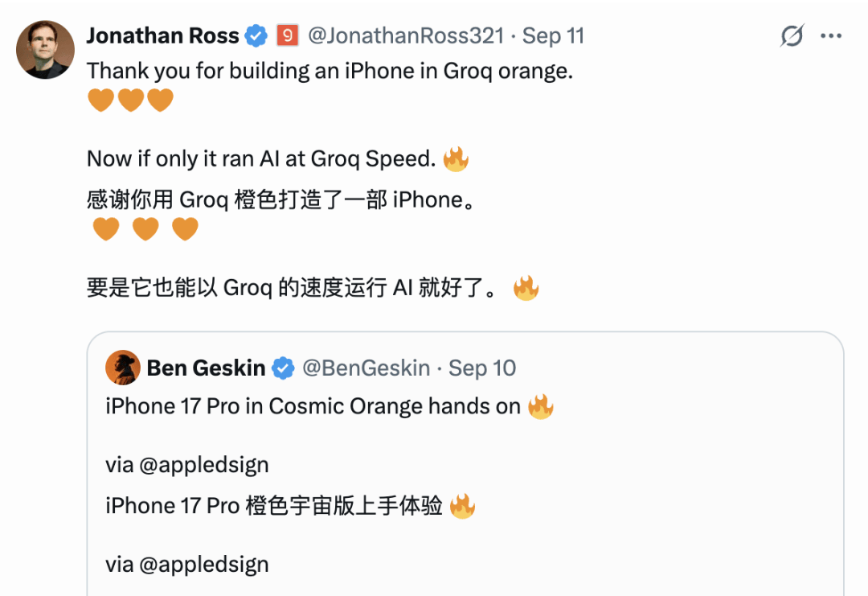Image resolution: width=868 pixels, height=596 pixels.
Task: Click Sep 10 quoted tweet timestamp
Action: [481, 368]
